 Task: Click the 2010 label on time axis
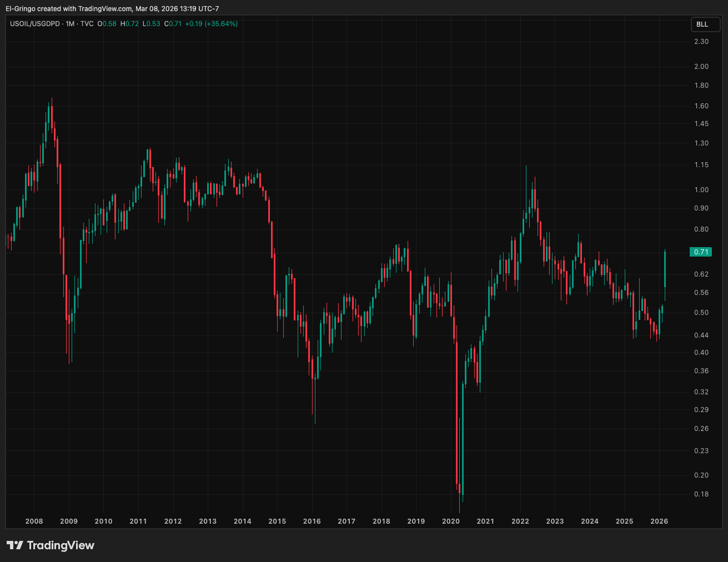click(103, 521)
